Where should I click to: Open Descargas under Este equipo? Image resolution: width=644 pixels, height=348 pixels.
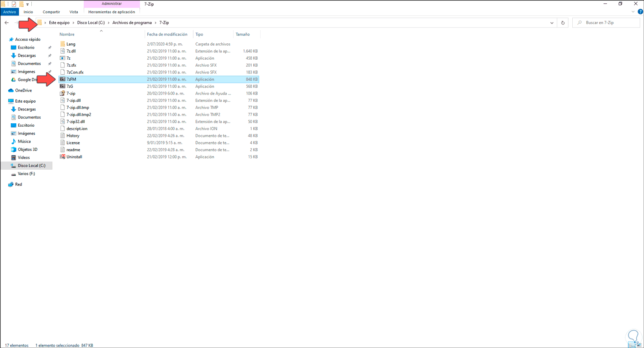[x=27, y=109]
